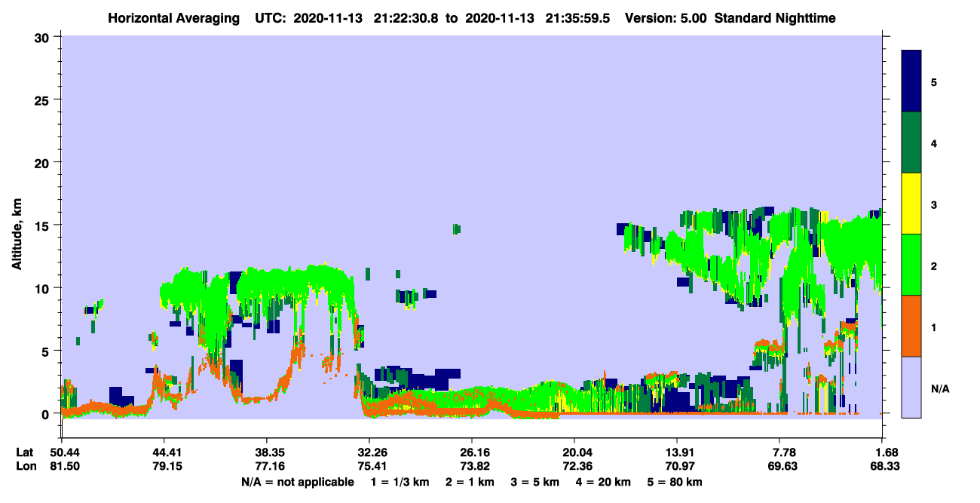This screenshot has height=503, width=980.
Task: Click the dark green color bar segment labeled 4
Action: coord(911,143)
